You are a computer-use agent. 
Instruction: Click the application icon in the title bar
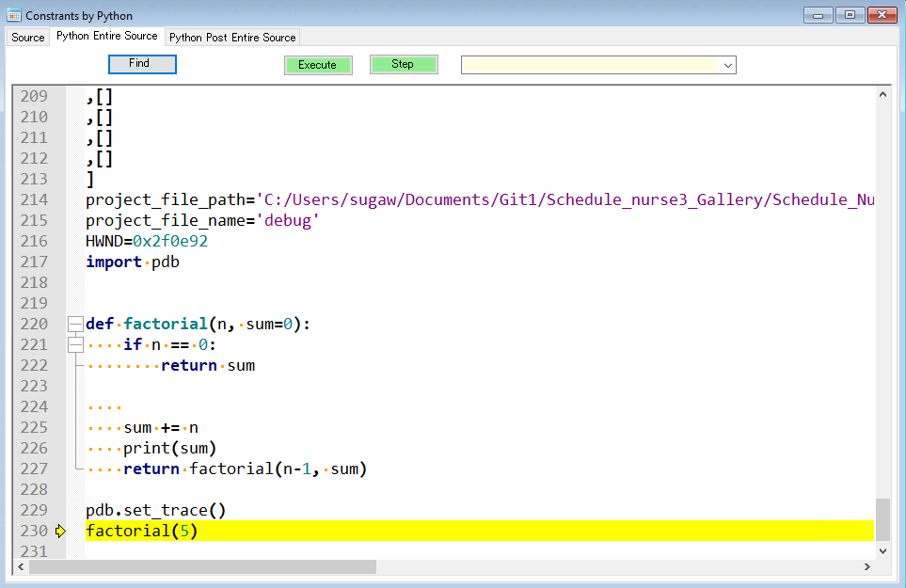(x=13, y=15)
